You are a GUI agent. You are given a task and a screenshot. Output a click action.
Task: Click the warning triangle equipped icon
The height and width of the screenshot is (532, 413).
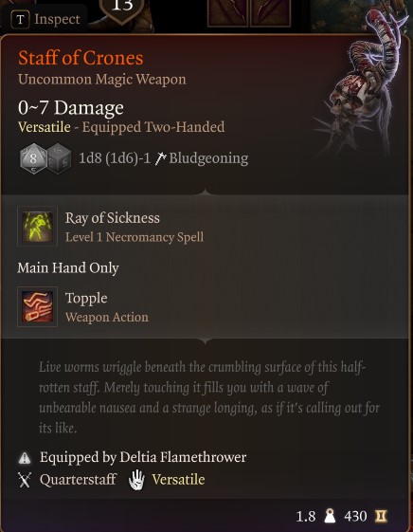click(25, 458)
